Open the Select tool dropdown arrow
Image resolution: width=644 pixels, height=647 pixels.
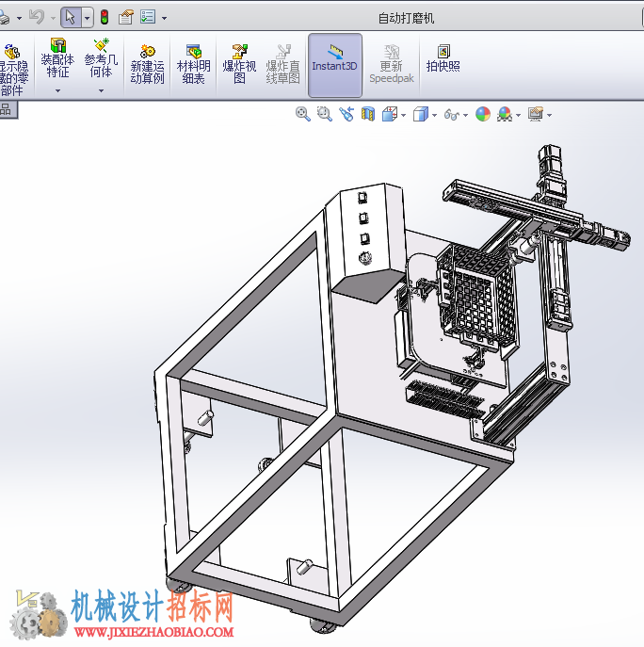(x=87, y=18)
